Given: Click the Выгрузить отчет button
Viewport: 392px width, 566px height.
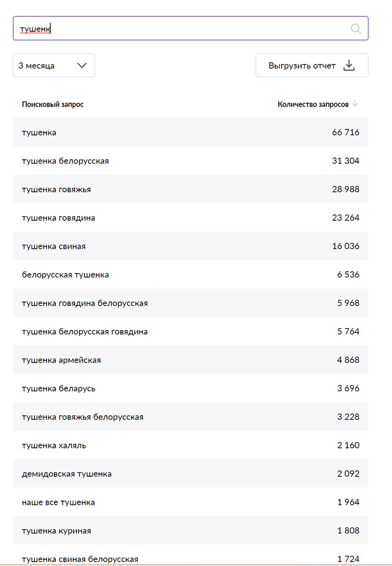Looking at the screenshot, I should pyautogui.click(x=311, y=65).
